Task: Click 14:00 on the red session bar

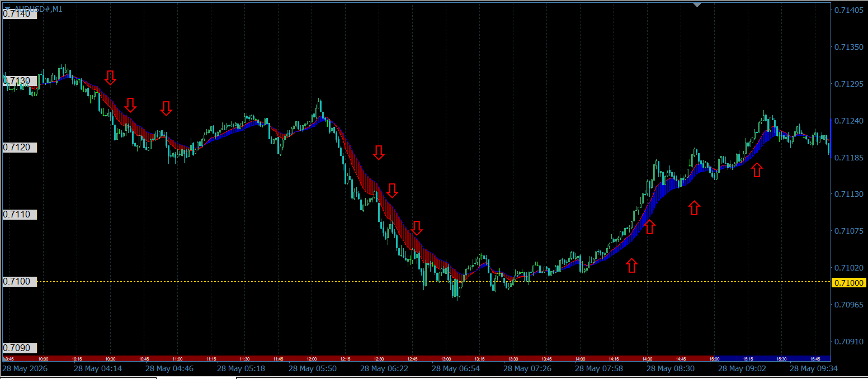Action: [x=580, y=359]
